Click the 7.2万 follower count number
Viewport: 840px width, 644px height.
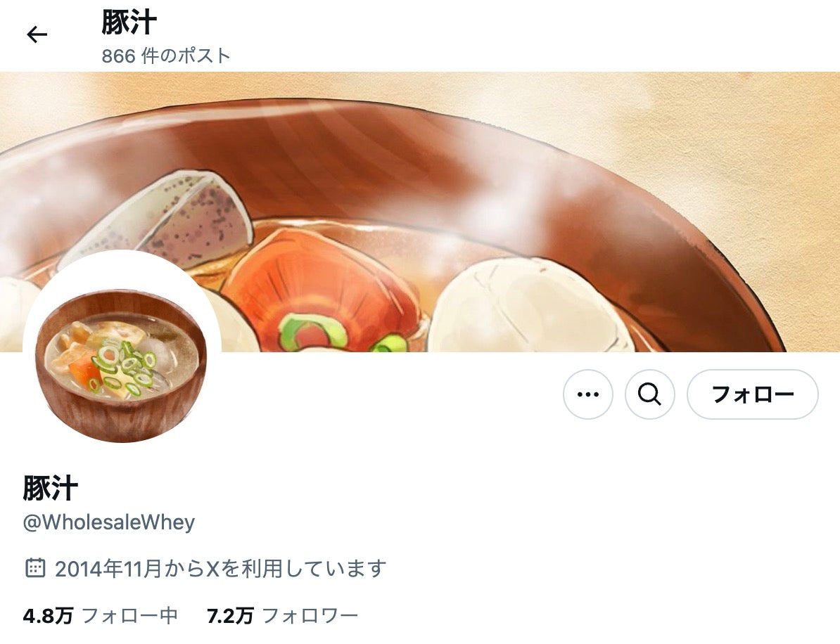(230, 616)
